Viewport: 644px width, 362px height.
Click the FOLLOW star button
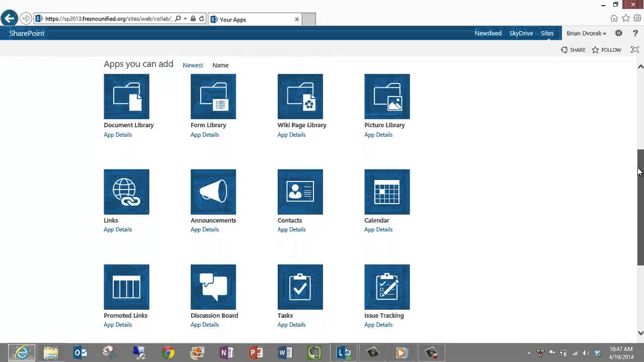(x=606, y=50)
